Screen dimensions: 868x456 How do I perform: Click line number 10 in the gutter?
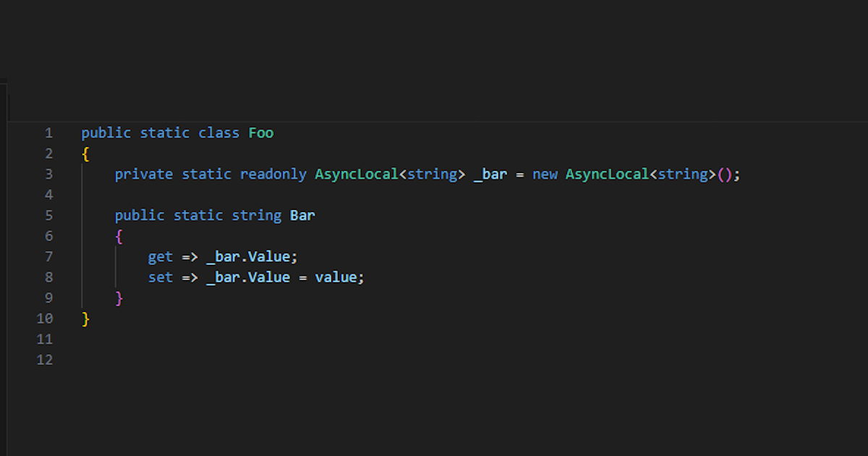click(x=45, y=318)
